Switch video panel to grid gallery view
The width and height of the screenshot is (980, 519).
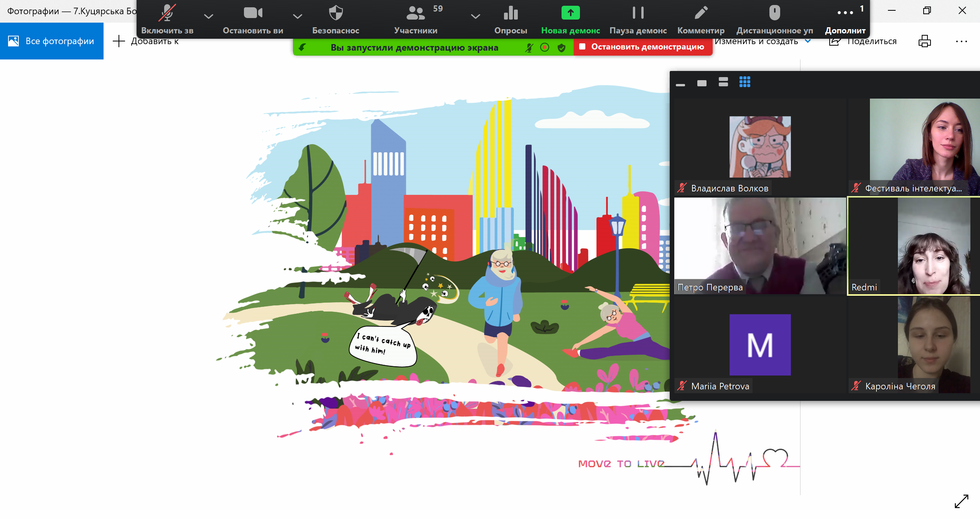[x=745, y=82]
